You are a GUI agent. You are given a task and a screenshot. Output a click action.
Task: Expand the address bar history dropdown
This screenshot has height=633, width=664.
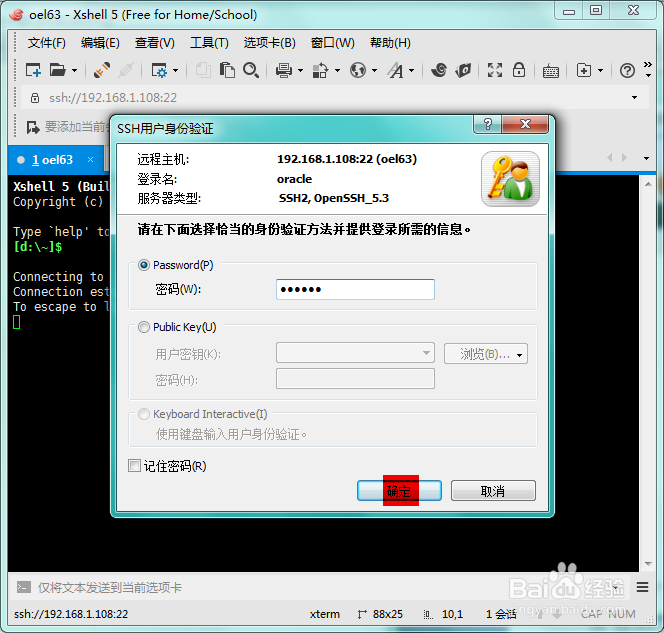click(634, 97)
